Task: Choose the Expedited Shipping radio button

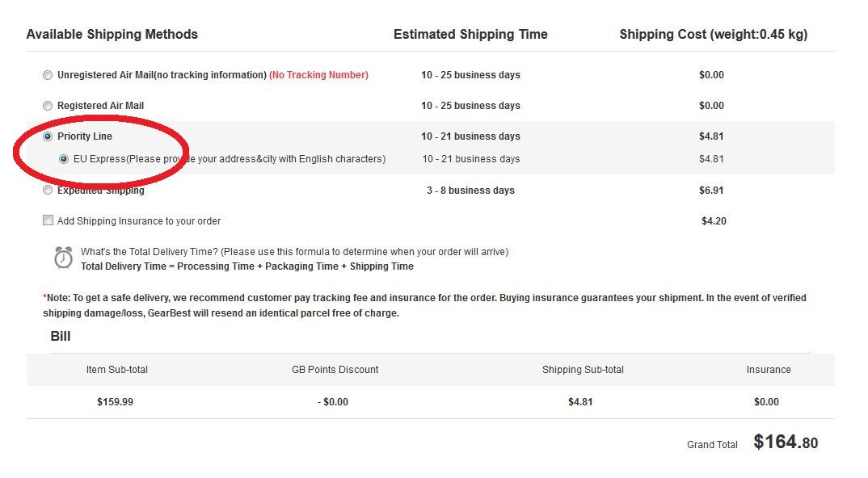Action: 48,191
